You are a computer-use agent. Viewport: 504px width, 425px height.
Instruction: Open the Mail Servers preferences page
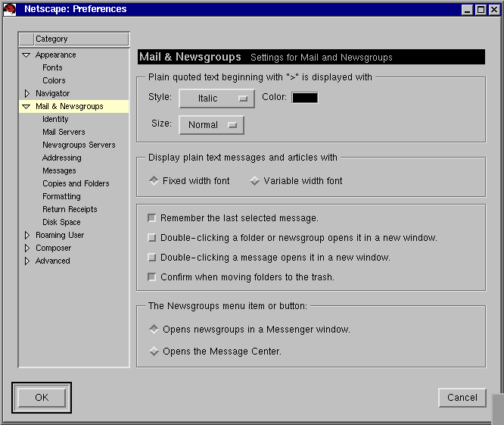(64, 133)
